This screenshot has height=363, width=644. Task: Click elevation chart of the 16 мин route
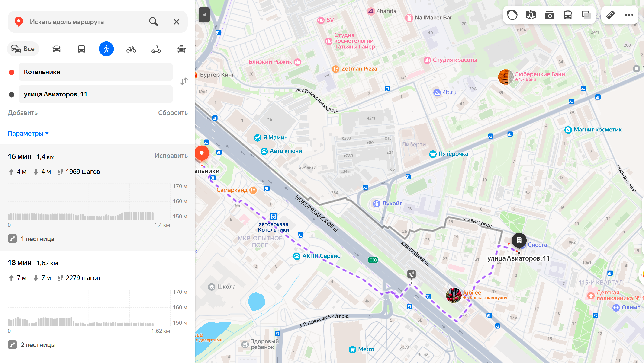[89, 202]
